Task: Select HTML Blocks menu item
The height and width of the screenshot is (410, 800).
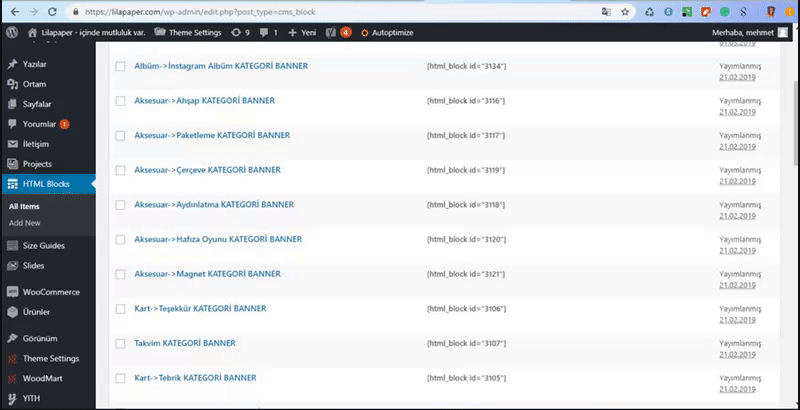Action: 47,184
